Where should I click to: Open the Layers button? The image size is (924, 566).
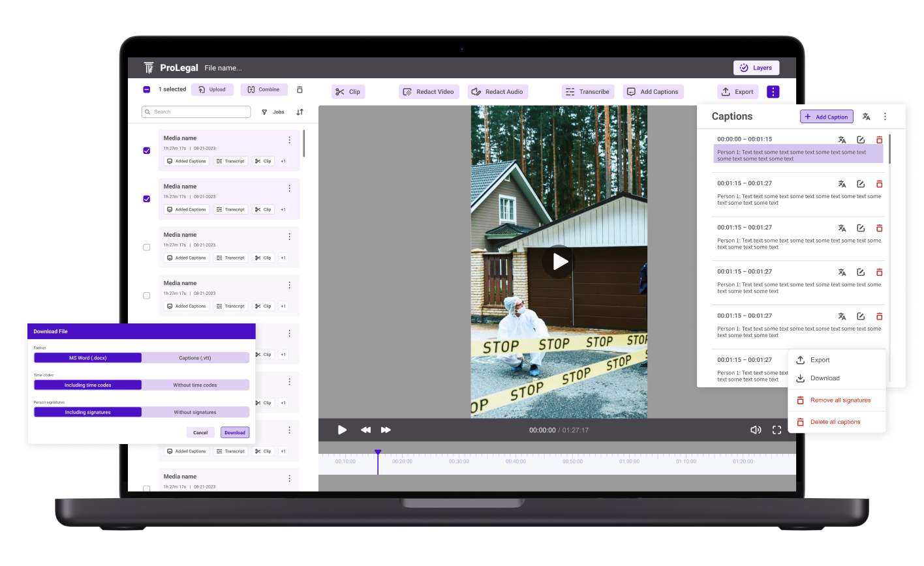[756, 68]
